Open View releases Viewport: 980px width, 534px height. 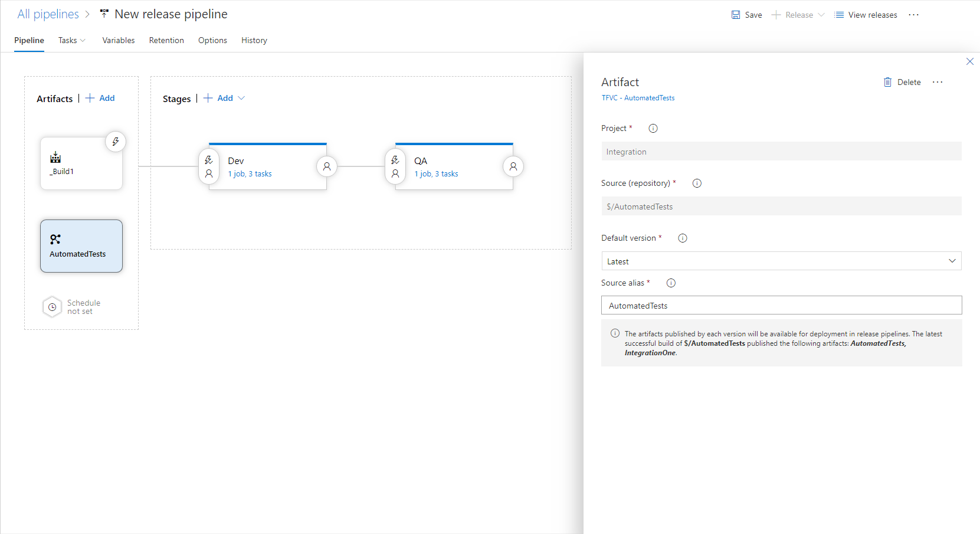(866, 14)
